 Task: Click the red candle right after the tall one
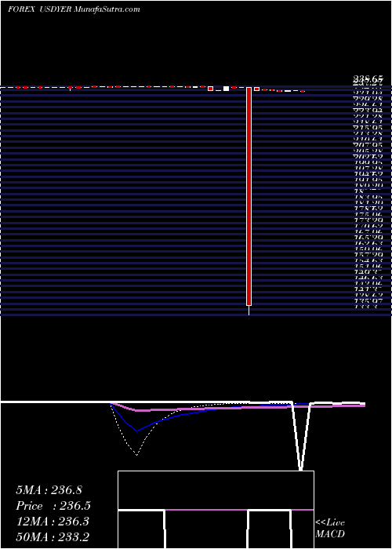tap(256, 89)
